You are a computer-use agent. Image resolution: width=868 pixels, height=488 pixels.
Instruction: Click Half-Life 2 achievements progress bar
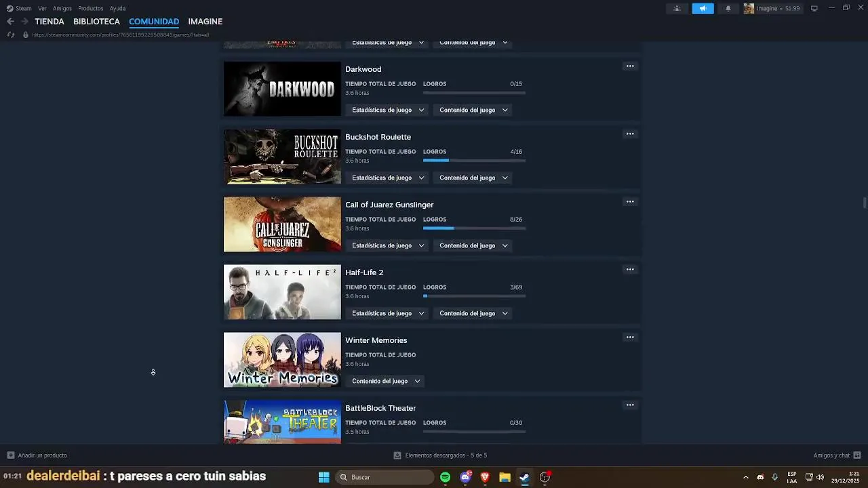474,296
